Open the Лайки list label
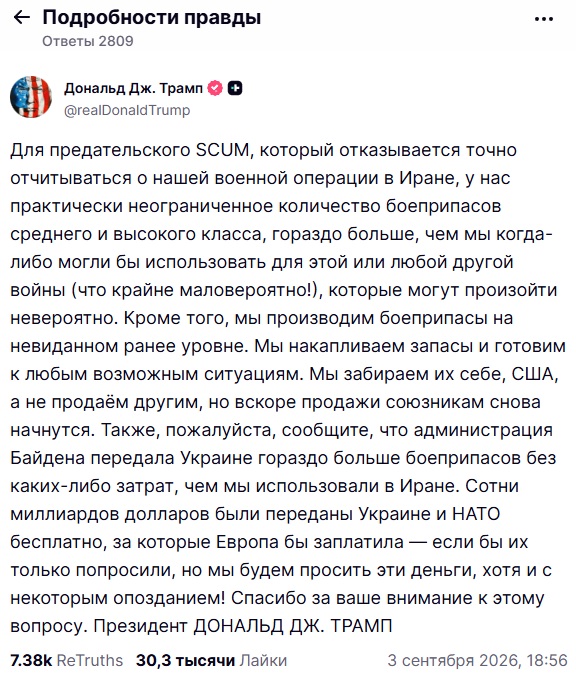576x675 pixels. point(263,660)
